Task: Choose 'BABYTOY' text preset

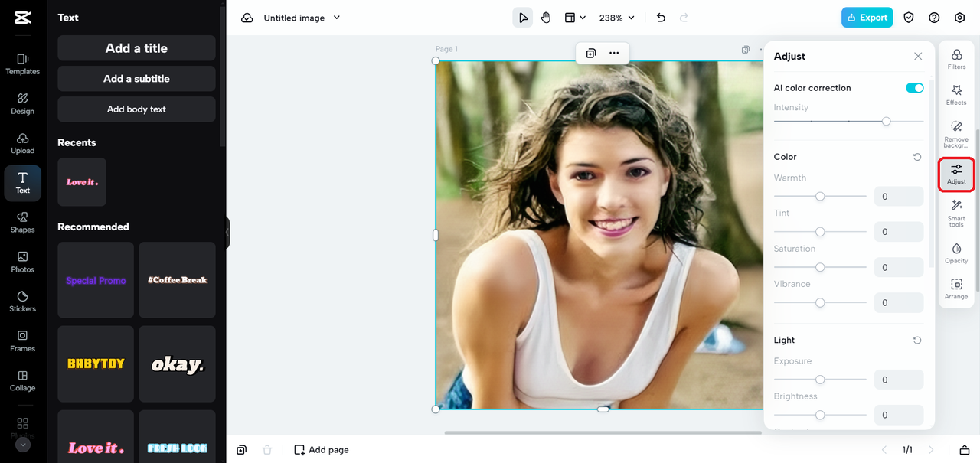Action: (x=96, y=364)
